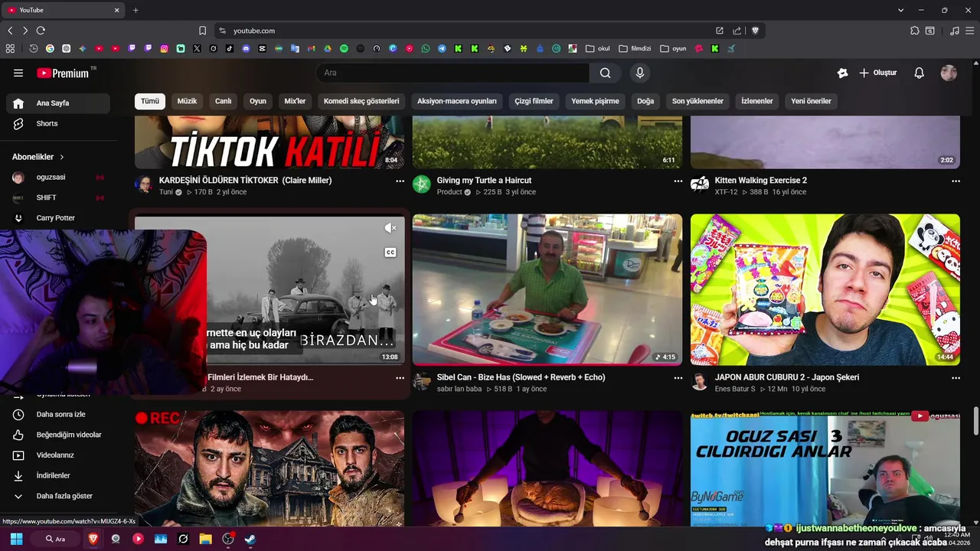Open the YouTube hamburger guide menu
The image size is (980, 551).
coord(18,73)
